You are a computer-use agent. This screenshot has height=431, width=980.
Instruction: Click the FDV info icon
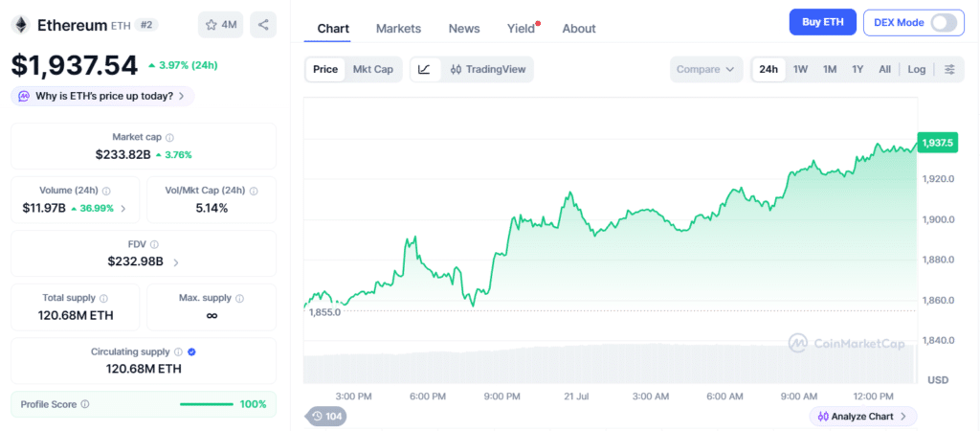(x=154, y=244)
